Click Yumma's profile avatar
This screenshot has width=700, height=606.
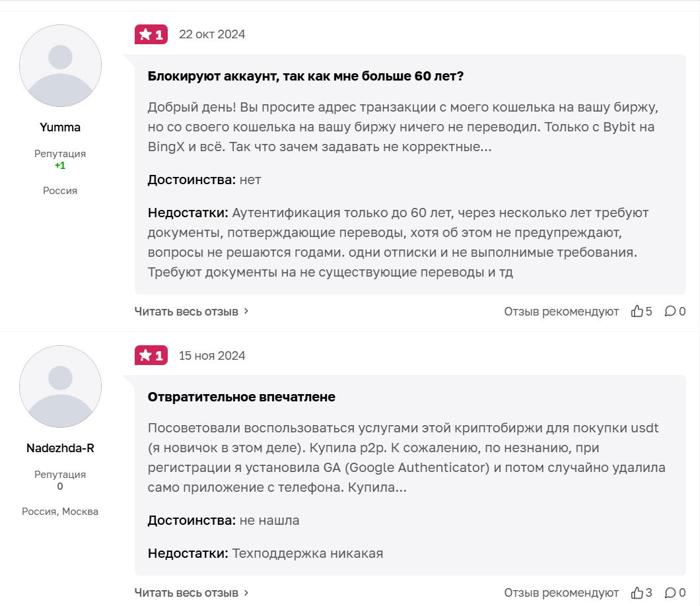[60, 66]
